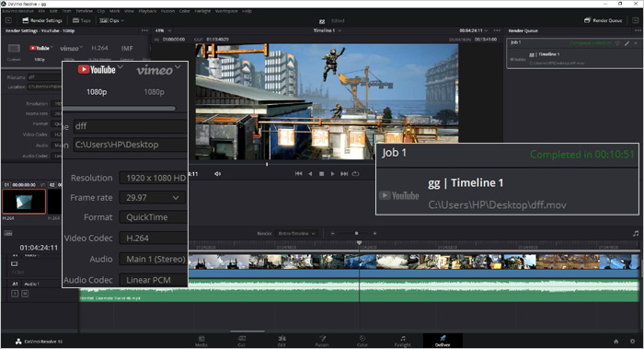
Task: Expand the left panel toggle icon in toolbar
Action: pos(8,20)
